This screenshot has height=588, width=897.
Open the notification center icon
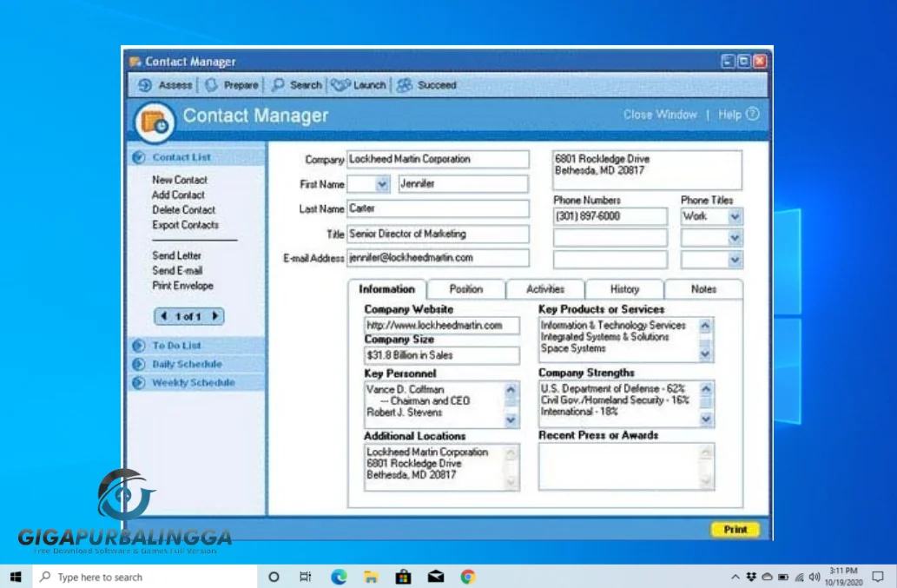pos(878,577)
